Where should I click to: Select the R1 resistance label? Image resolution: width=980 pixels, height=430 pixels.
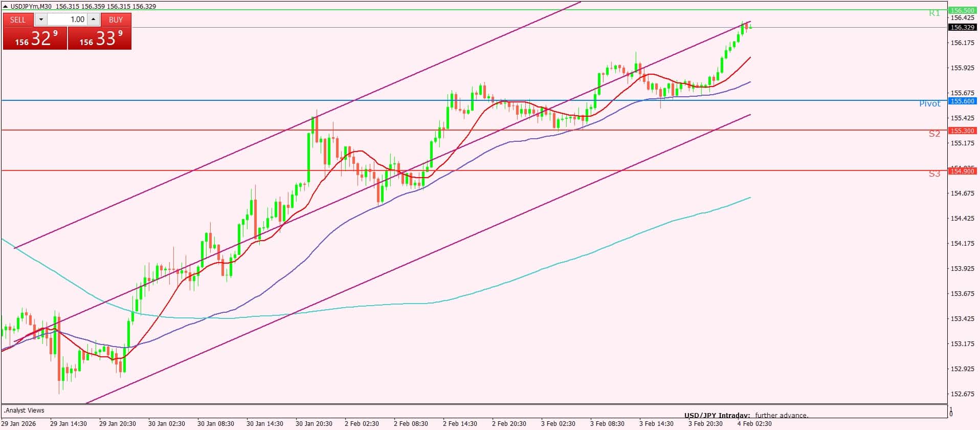pyautogui.click(x=934, y=13)
